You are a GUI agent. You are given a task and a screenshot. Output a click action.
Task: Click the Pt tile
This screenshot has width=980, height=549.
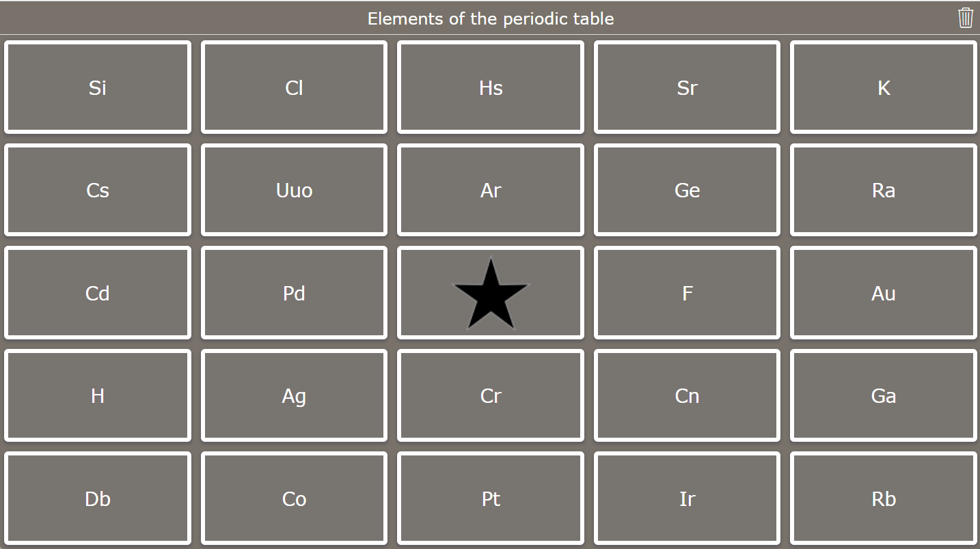click(490, 498)
